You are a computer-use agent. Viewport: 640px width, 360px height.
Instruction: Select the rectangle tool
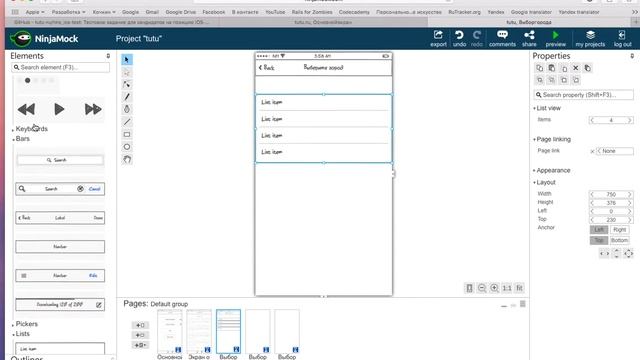click(x=127, y=134)
